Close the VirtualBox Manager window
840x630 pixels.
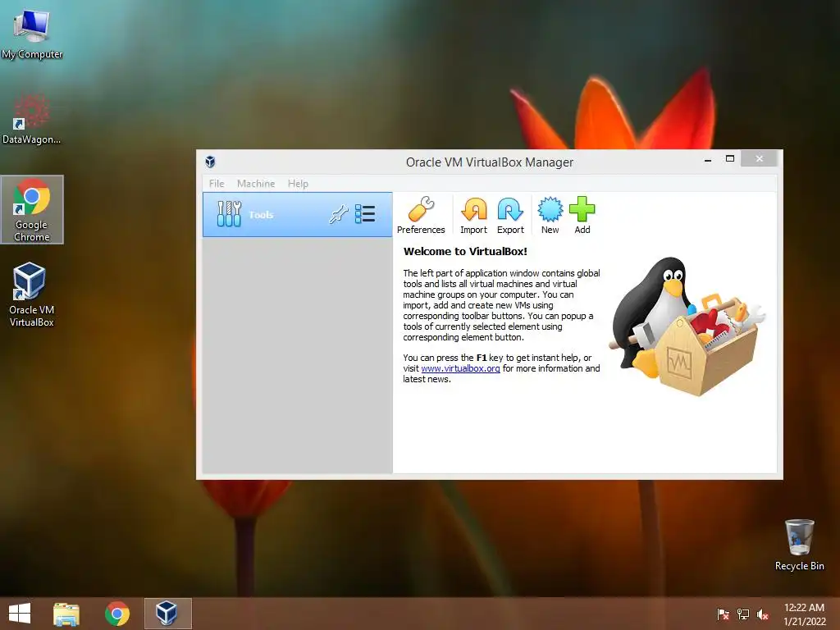point(759,158)
